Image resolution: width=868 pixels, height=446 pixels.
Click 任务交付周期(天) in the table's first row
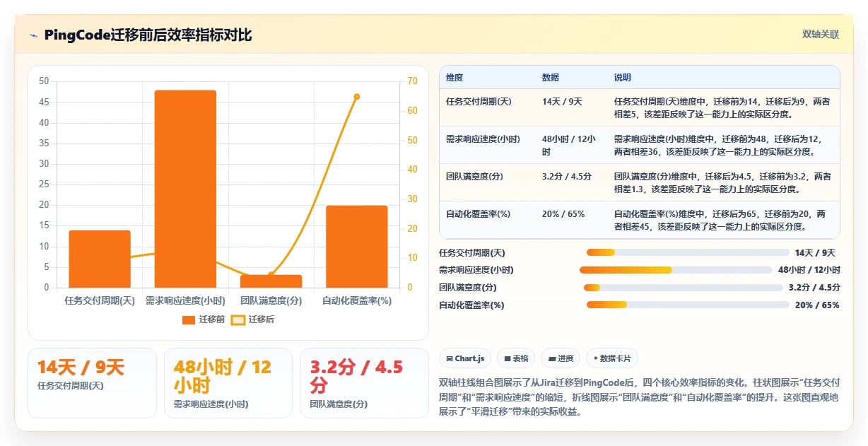[479, 102]
